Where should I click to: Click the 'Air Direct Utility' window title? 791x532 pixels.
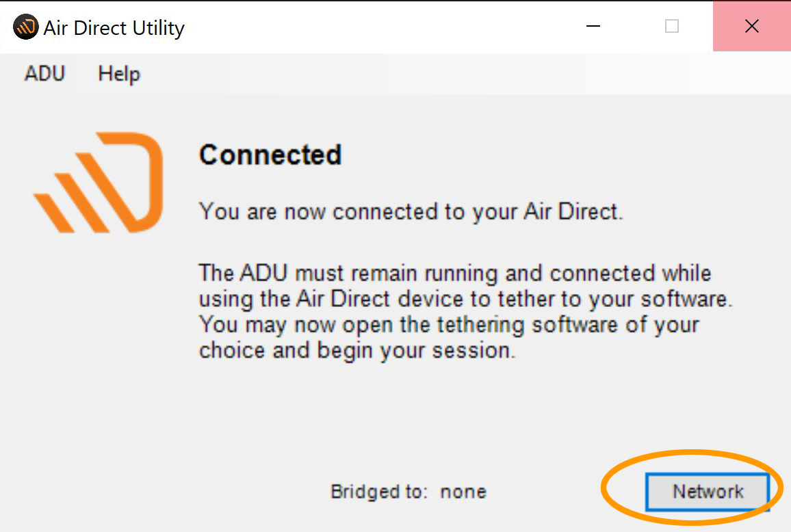pos(114,27)
